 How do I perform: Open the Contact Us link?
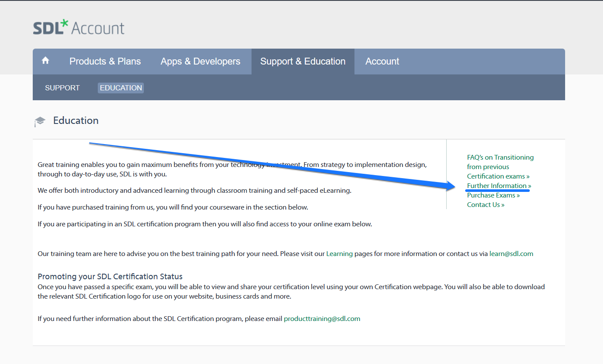485,204
